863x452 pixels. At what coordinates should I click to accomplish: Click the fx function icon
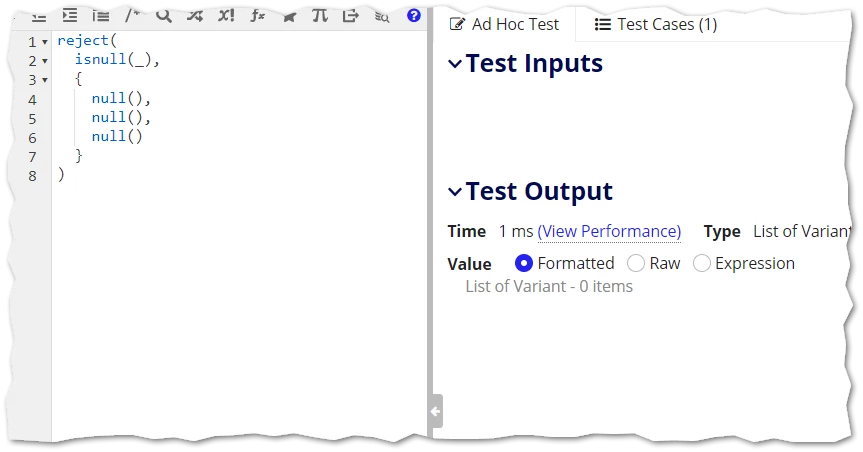[x=258, y=15]
